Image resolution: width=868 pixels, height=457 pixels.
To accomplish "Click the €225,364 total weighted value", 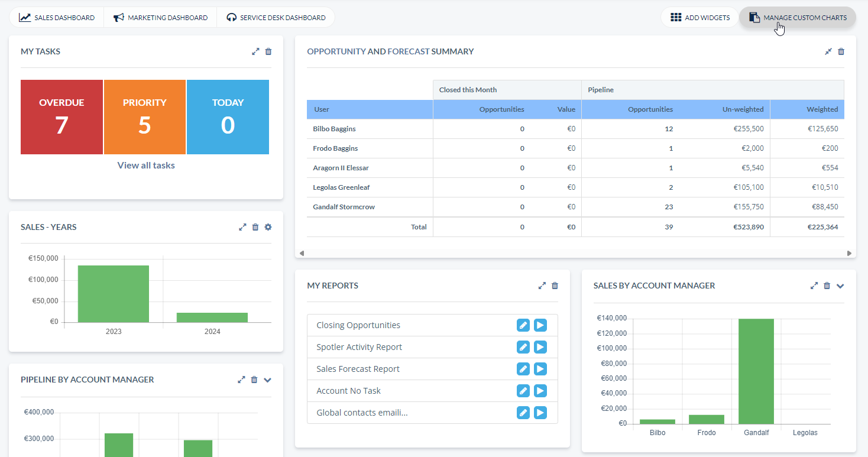I will coord(823,227).
